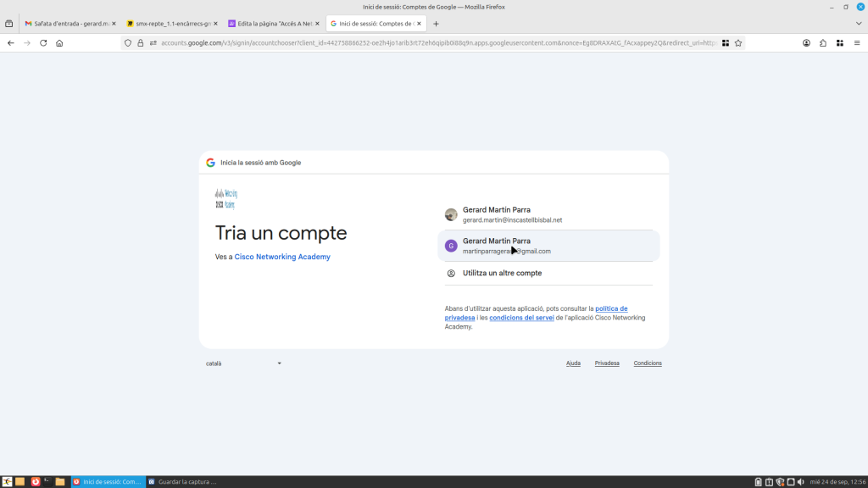
Task: Switch to the Gmail Safata d'entrada tab
Action: [70, 24]
